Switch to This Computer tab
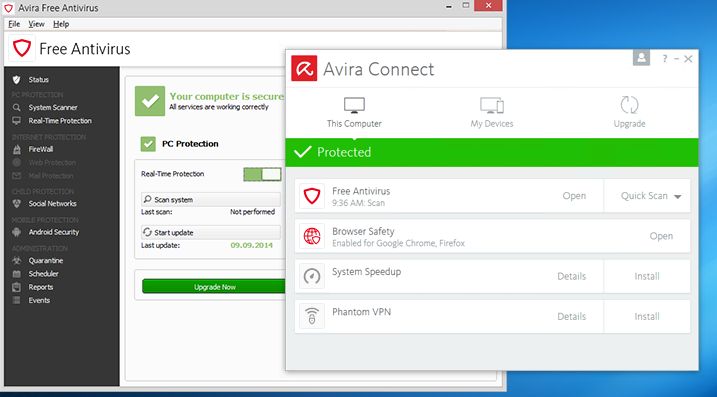 point(354,112)
